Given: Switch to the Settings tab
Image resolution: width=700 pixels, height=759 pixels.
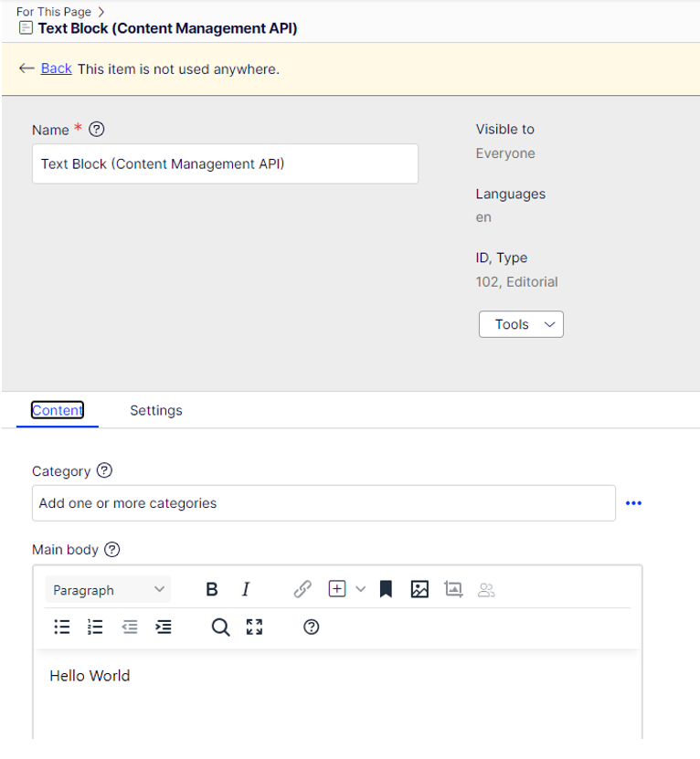Looking at the screenshot, I should (156, 411).
